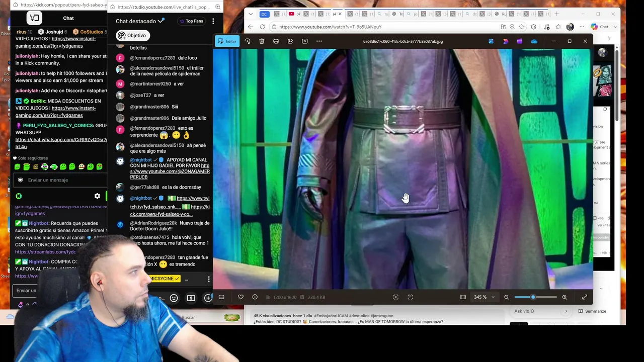This screenshot has height=362, width=644.
Task: Go back in the Edge browser
Action: [251, 27]
